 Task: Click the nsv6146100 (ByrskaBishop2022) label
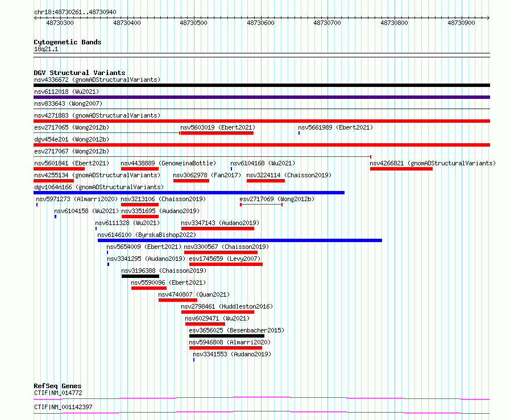pos(147,235)
